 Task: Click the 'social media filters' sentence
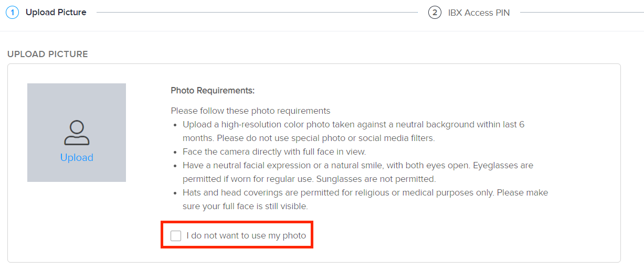(326, 138)
